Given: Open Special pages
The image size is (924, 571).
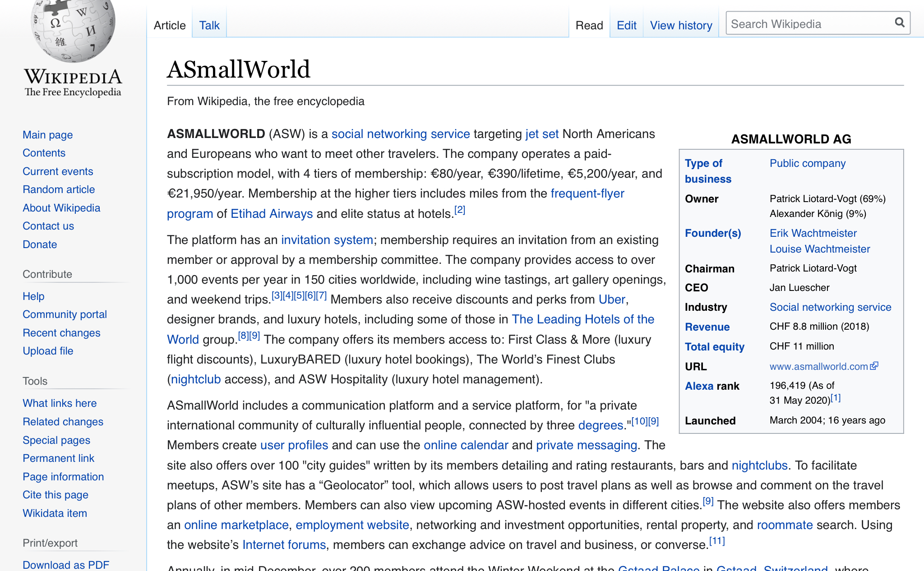Looking at the screenshot, I should tap(56, 440).
